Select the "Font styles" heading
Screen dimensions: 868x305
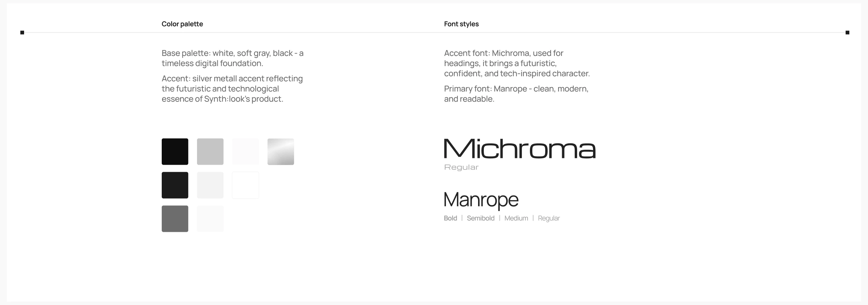click(461, 24)
